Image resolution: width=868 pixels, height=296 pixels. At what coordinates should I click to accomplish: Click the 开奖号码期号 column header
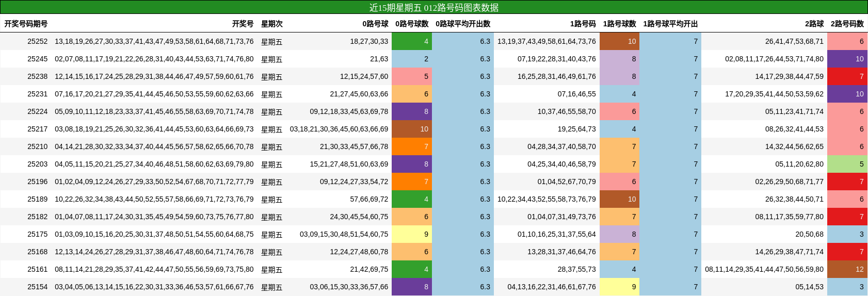coord(26,24)
